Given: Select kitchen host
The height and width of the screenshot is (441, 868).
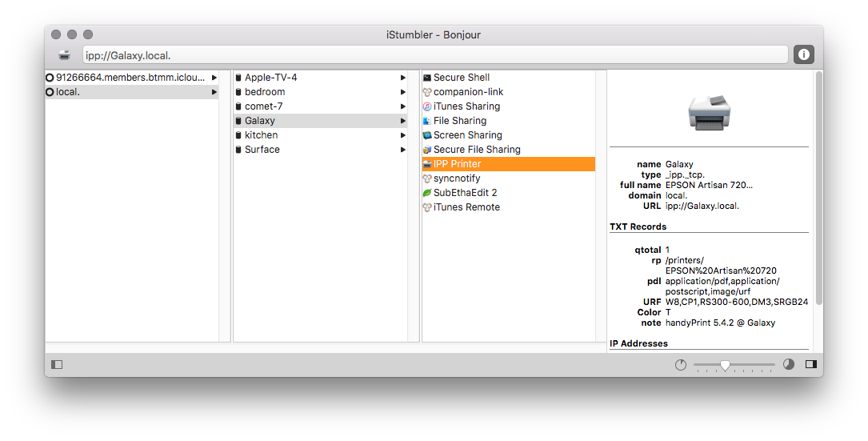Looking at the screenshot, I should click(320, 135).
